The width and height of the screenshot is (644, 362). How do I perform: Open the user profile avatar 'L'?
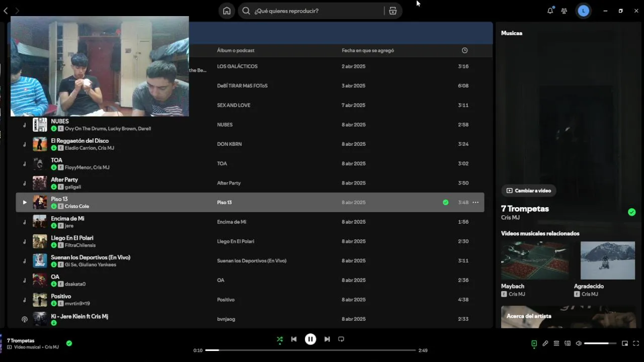click(x=583, y=11)
